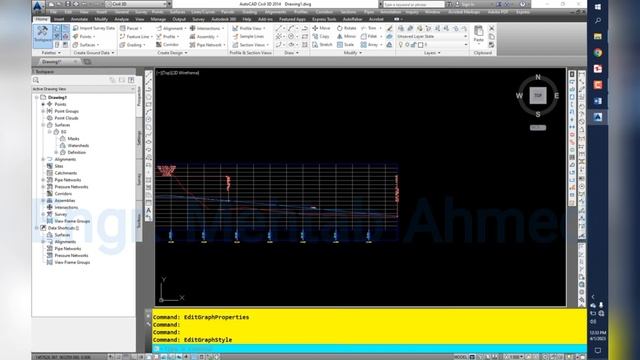
Task: Open the Feature Line dropdown
Action: point(136,37)
